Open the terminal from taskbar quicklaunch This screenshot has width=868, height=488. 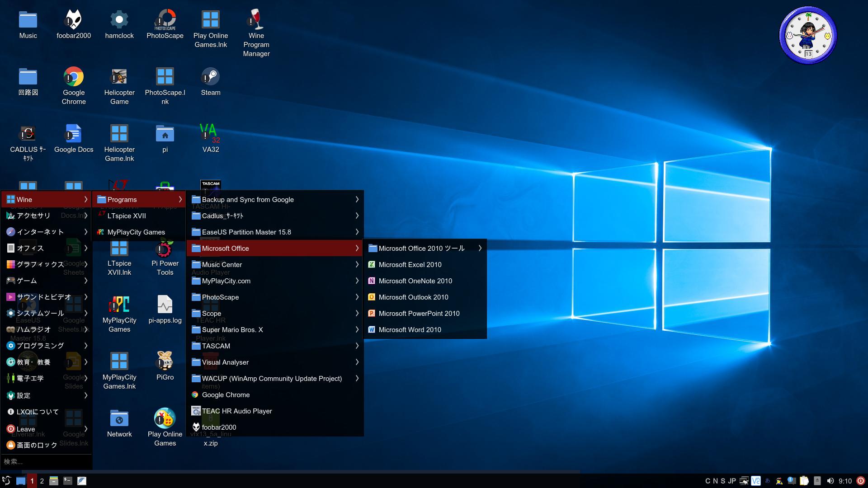(x=68, y=481)
